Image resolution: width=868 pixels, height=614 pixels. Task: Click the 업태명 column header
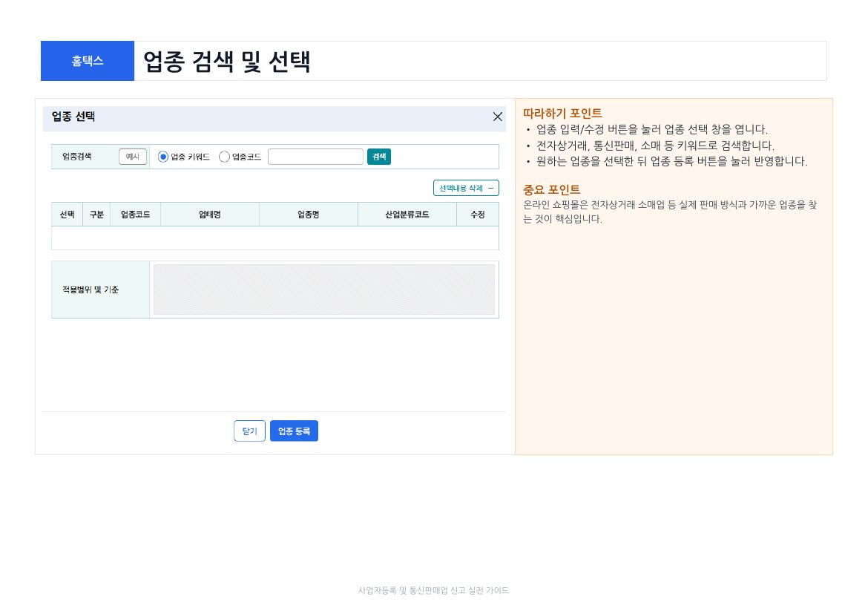coord(210,215)
